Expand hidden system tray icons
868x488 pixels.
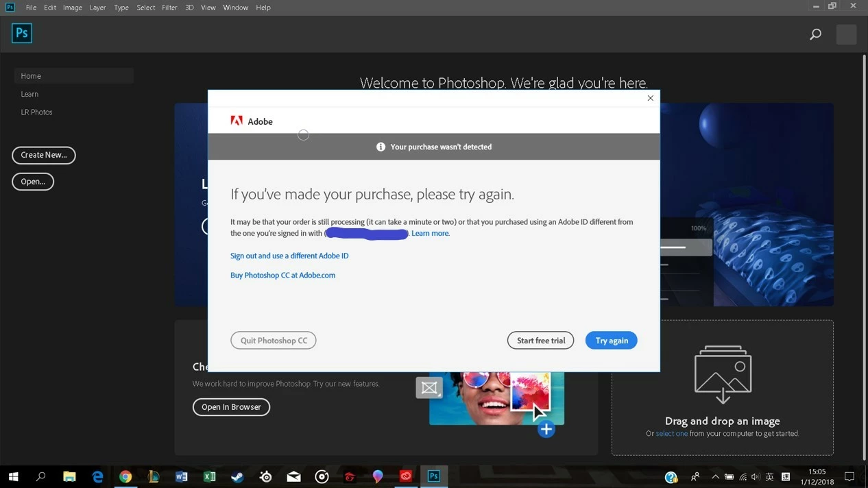[x=715, y=477]
